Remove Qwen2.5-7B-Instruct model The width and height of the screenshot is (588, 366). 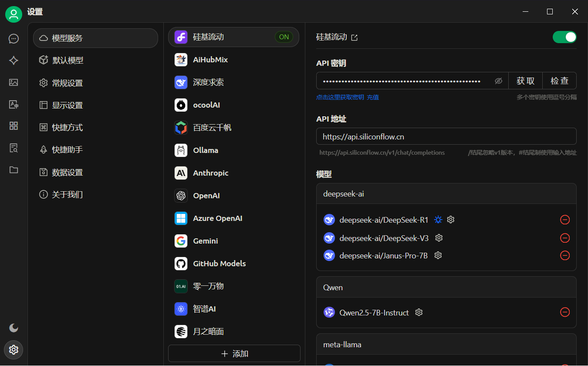point(565,312)
